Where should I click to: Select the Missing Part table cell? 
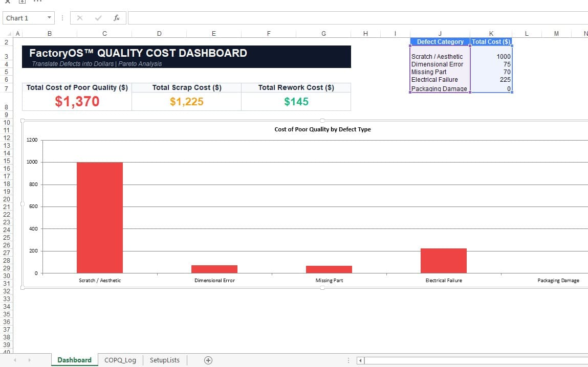point(440,72)
